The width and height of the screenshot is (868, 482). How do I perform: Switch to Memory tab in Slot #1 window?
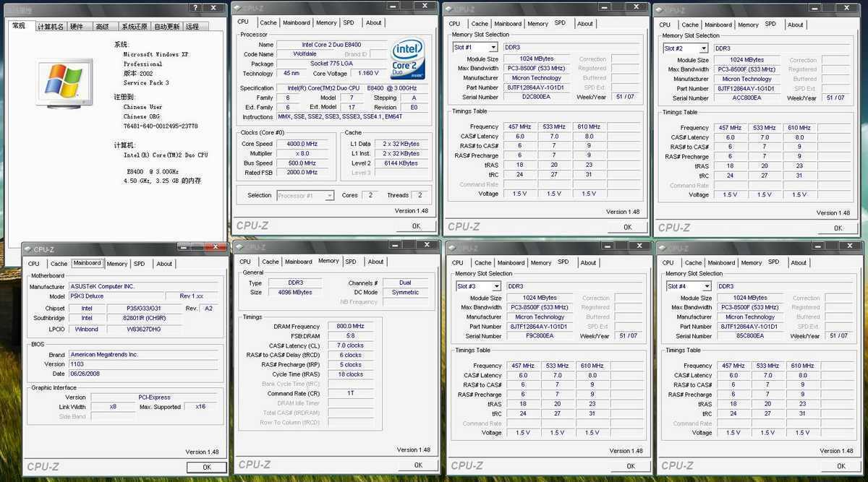click(x=537, y=24)
